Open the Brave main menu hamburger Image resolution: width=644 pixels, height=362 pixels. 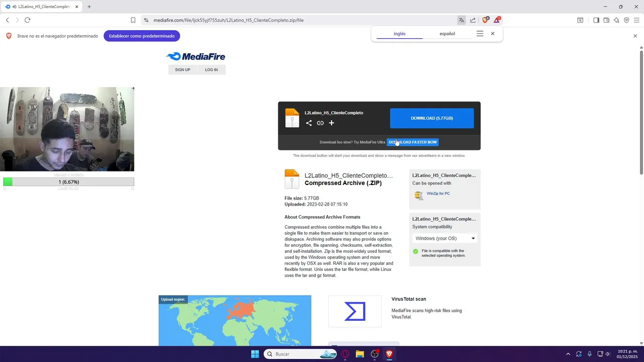point(637,20)
